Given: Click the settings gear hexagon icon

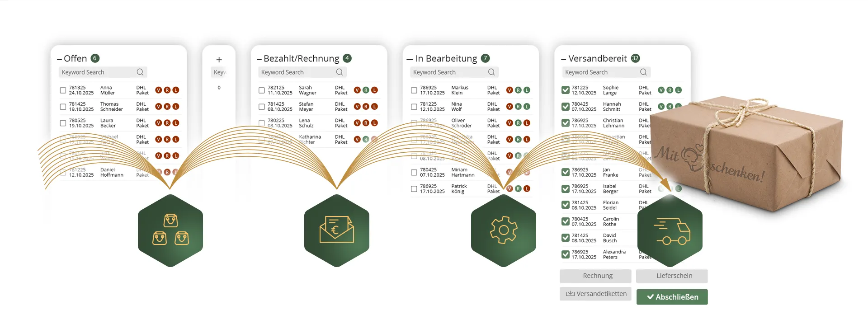Looking at the screenshot, I should 503,230.
